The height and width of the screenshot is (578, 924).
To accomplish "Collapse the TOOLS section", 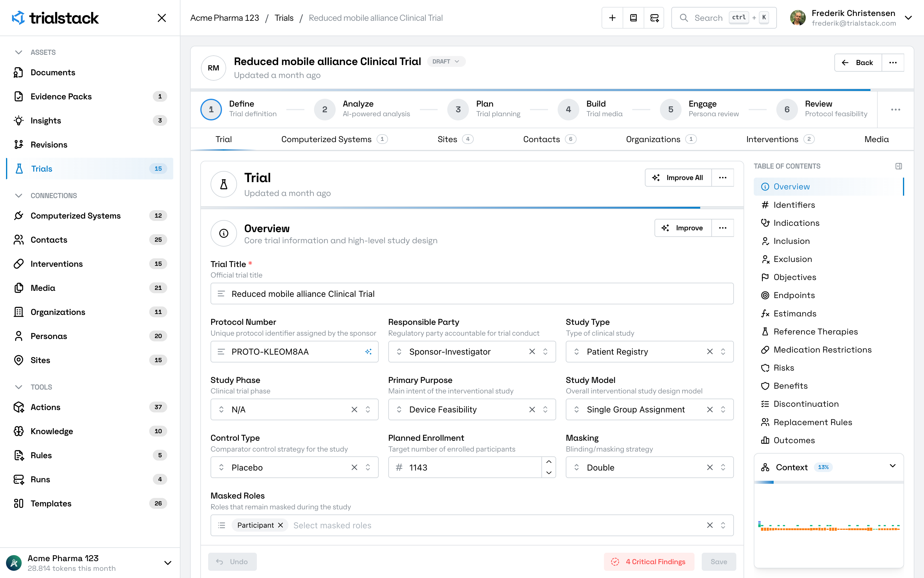I will tap(18, 387).
